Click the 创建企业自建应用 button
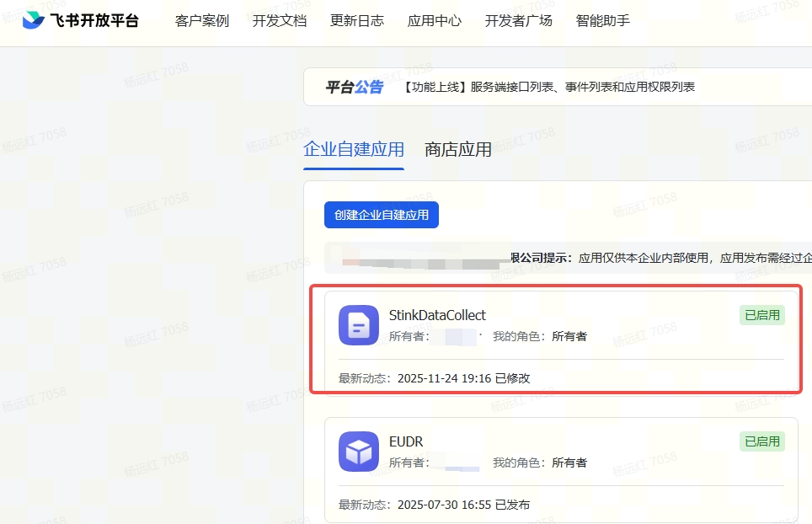 pyautogui.click(x=382, y=215)
